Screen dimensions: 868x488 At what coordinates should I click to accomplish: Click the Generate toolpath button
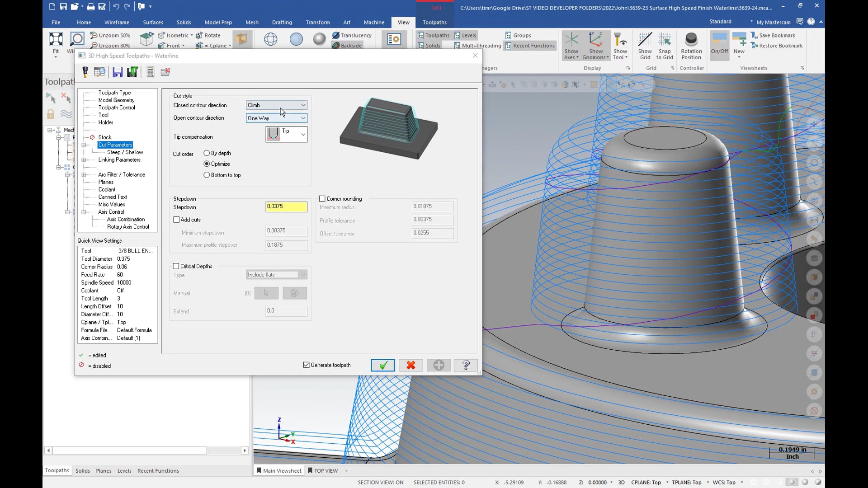tap(307, 365)
